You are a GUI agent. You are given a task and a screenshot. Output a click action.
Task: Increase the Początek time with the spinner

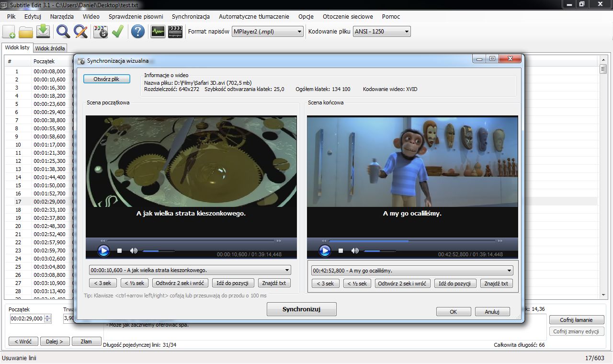pos(47,317)
